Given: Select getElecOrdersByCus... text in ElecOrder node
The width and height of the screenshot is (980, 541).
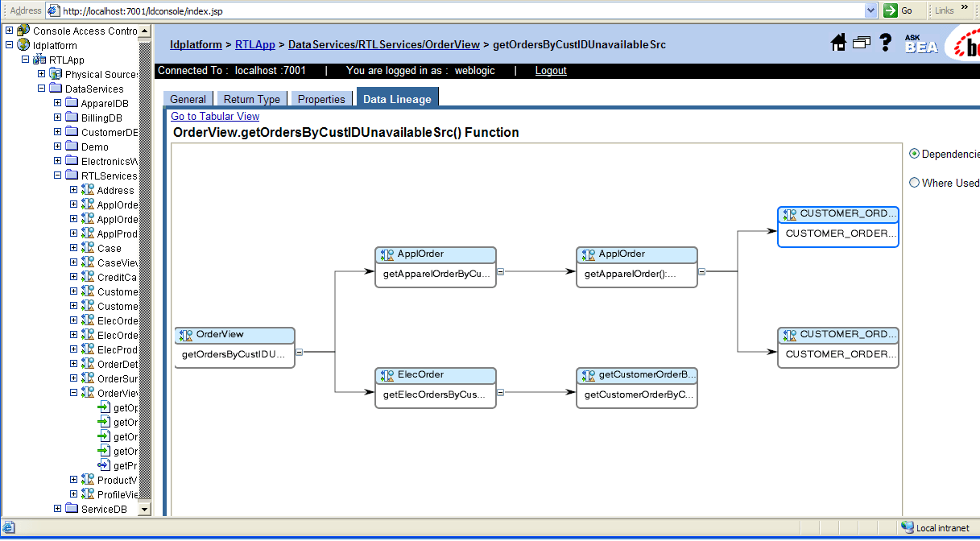Looking at the screenshot, I should pos(435,394).
